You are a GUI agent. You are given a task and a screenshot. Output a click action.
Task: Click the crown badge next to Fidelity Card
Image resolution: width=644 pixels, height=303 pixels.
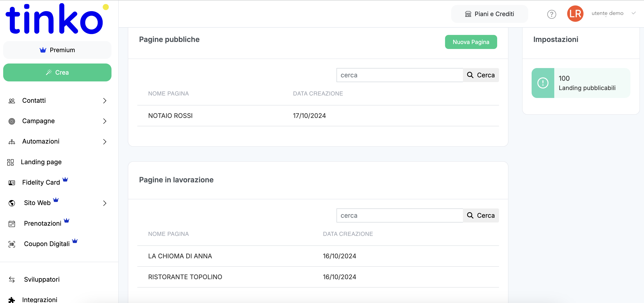pos(65,179)
